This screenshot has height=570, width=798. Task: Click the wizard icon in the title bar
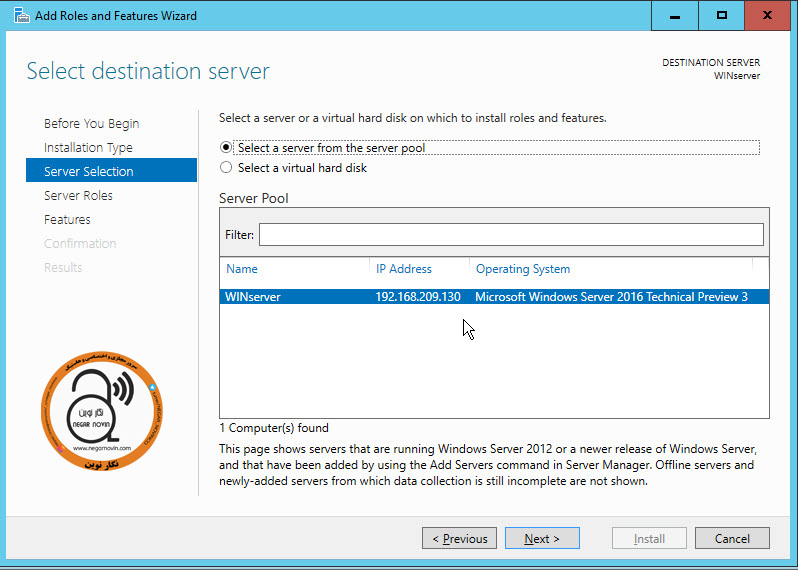pyautogui.click(x=21, y=15)
